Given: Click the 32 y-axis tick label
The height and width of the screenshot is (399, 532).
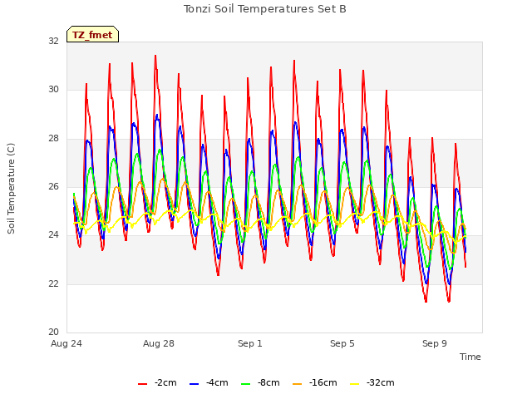Looking at the screenshot, I should [x=53, y=41].
